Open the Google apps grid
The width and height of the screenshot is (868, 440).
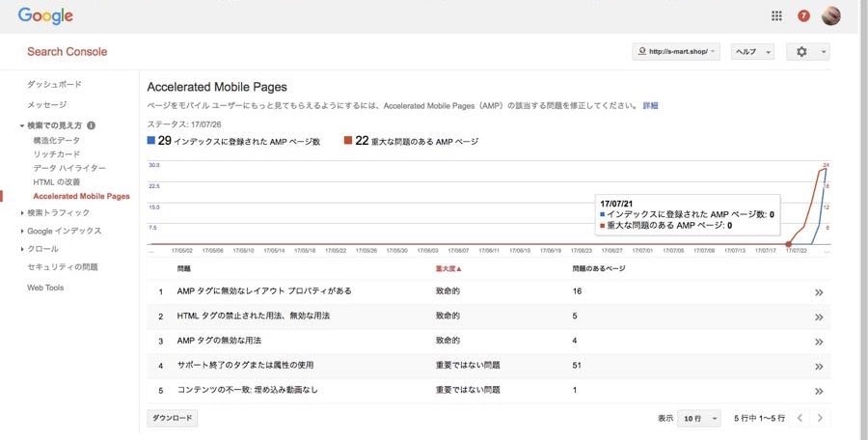[776, 16]
